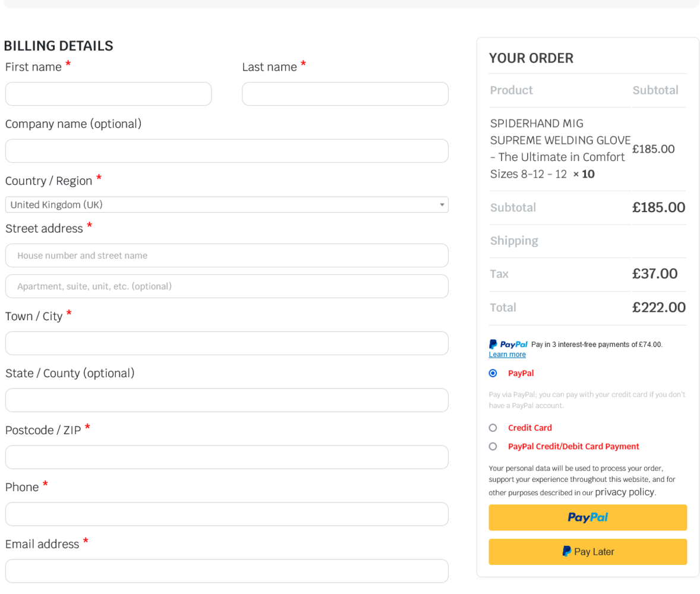Focus the Company name field

pos(226,151)
